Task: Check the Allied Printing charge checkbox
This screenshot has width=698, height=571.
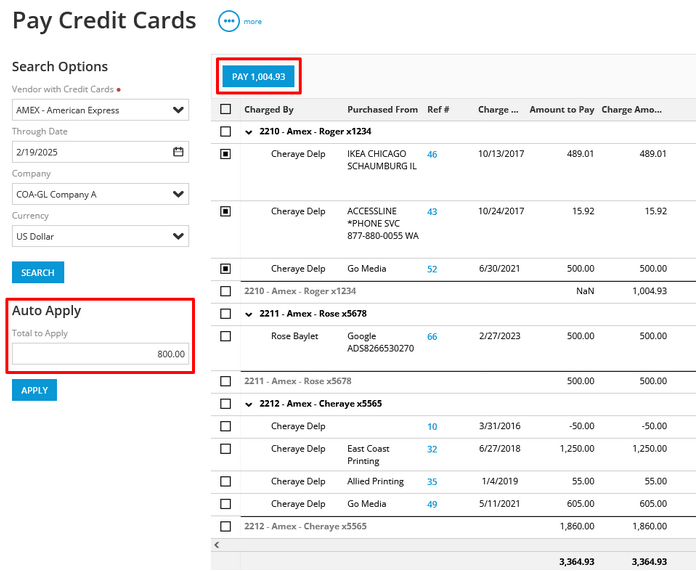Action: [x=226, y=482]
